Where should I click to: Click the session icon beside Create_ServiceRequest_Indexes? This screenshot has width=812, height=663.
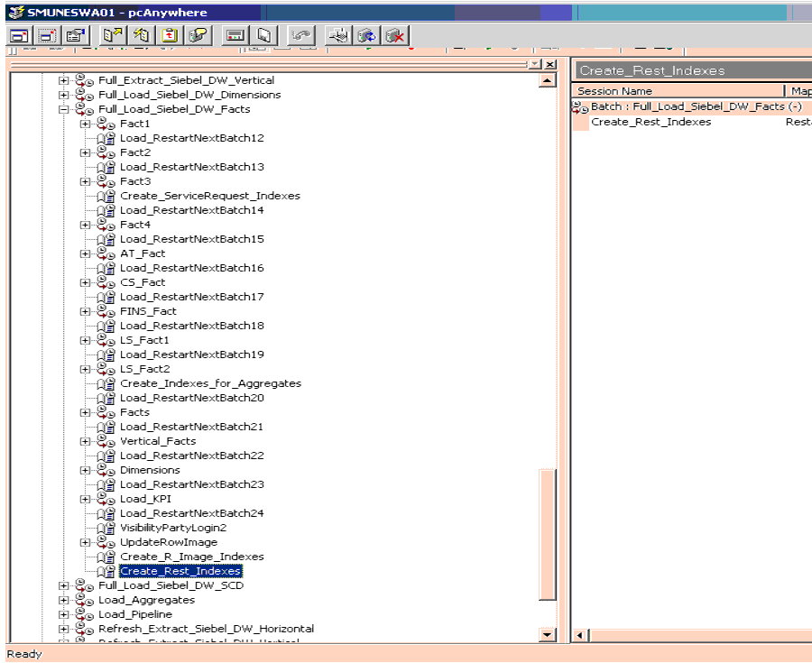point(106,196)
